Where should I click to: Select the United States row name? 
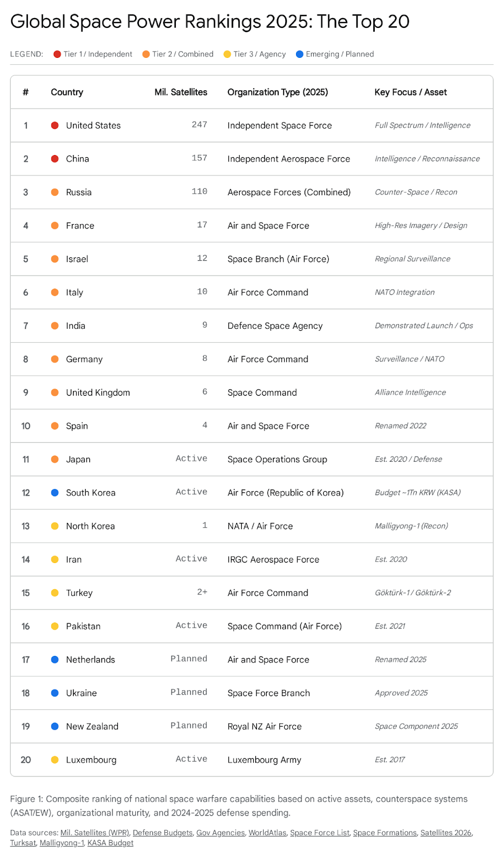[x=93, y=125]
